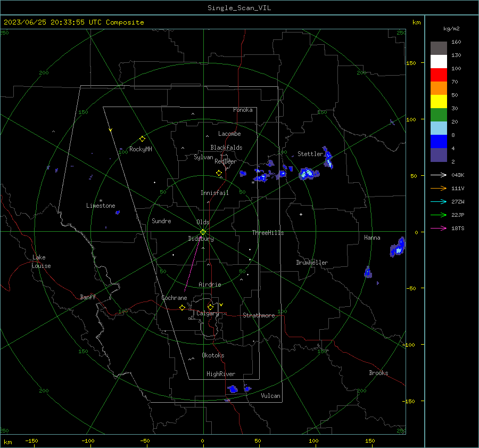Viewport: 479px width, 448px height.
Task: Click the Strathmore label
Action: pos(259,315)
